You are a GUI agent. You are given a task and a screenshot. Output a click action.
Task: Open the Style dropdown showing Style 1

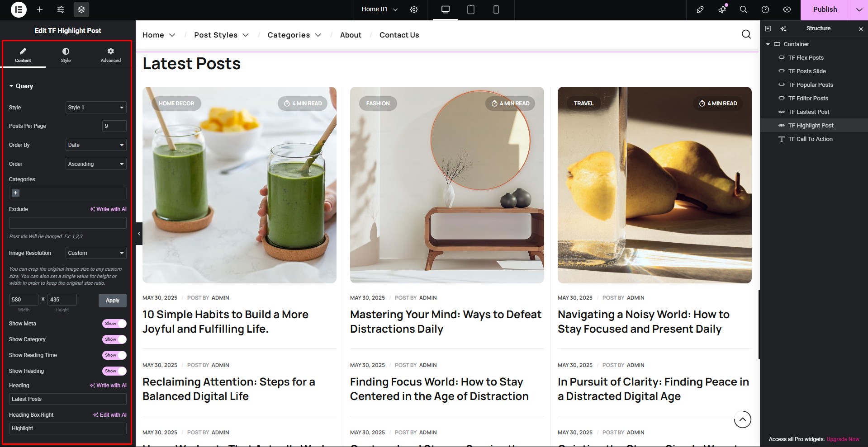96,108
